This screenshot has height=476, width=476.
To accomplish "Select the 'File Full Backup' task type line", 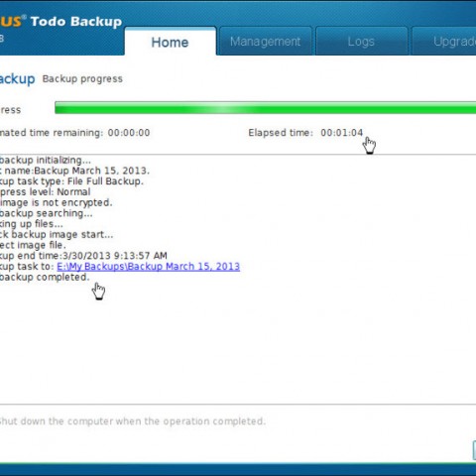I will (x=71, y=181).
